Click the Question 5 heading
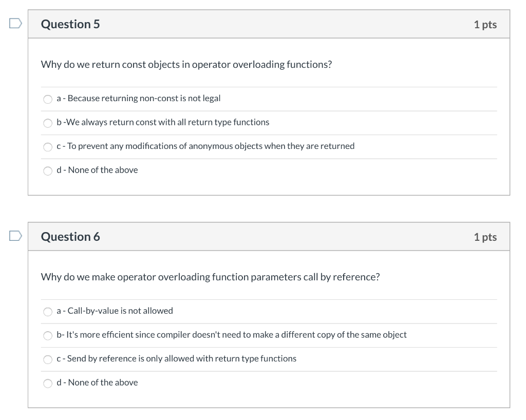Viewport: 526px width, 420px height. 70,24
